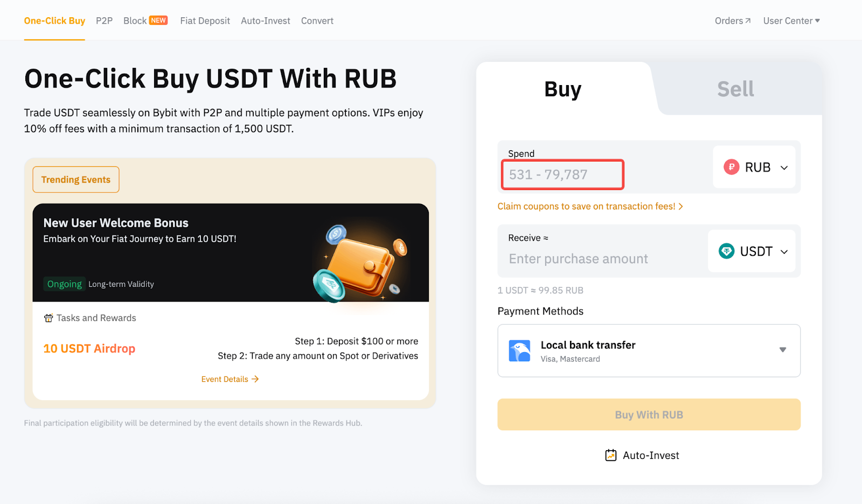Focus the Spend amount input field
The image size is (862, 504).
pyautogui.click(x=562, y=174)
